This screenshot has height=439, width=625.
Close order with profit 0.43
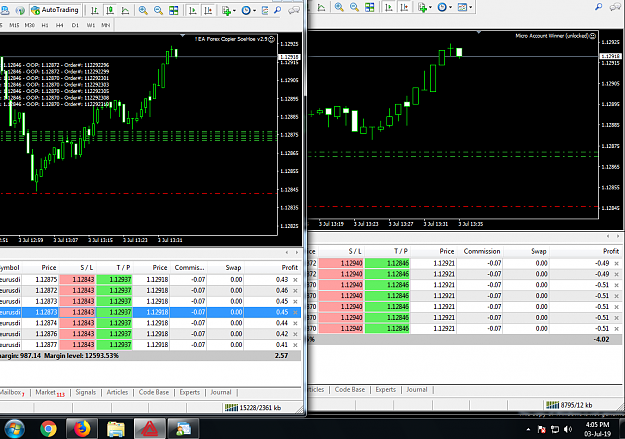tap(295, 280)
